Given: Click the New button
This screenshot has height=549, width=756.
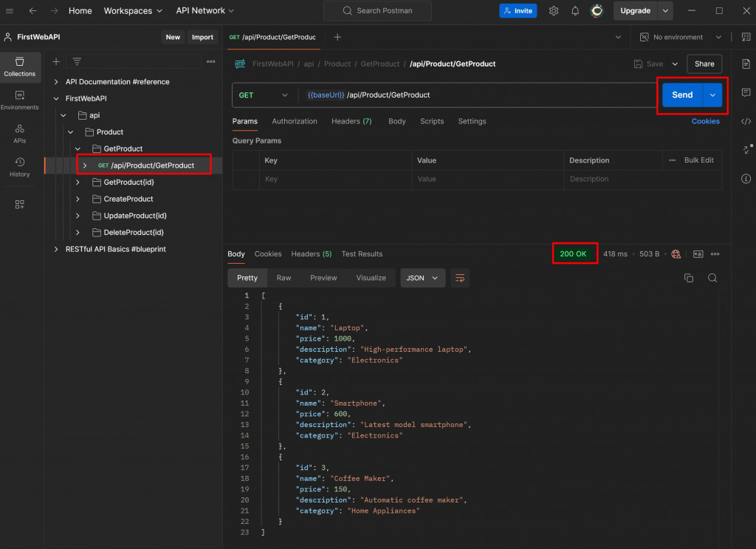Looking at the screenshot, I should coord(173,37).
